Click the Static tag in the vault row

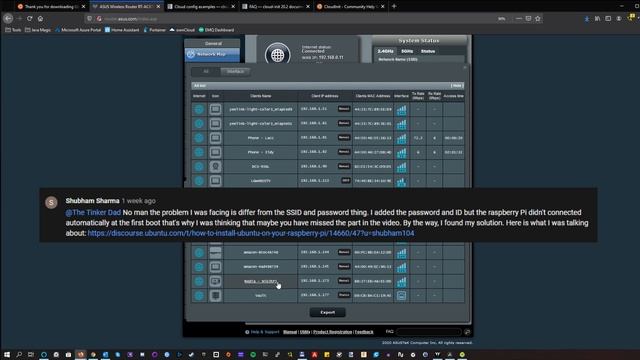[x=344, y=295]
